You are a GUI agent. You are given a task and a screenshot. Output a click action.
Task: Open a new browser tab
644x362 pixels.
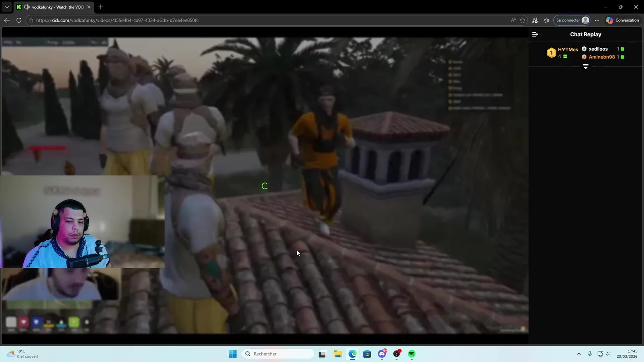101,7
